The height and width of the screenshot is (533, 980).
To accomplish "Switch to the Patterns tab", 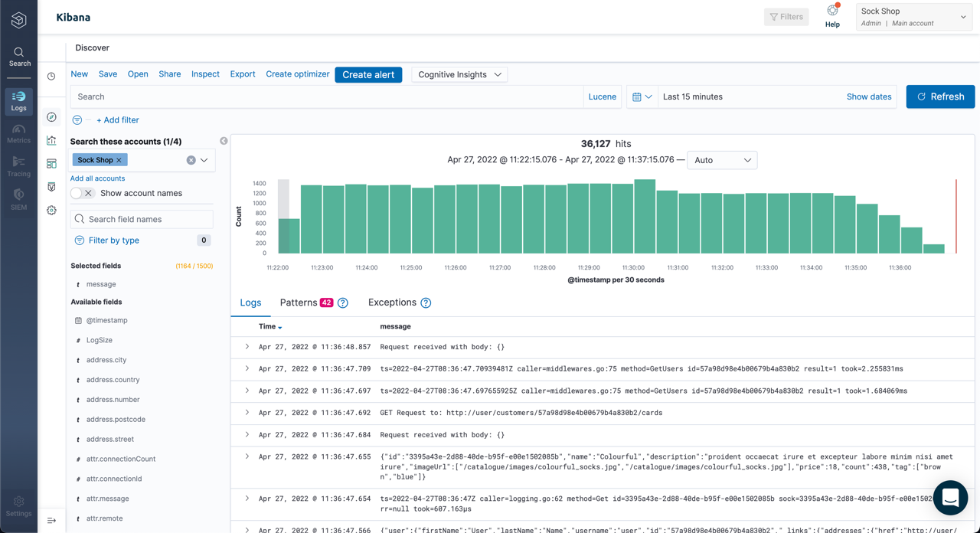I will tap(307, 303).
